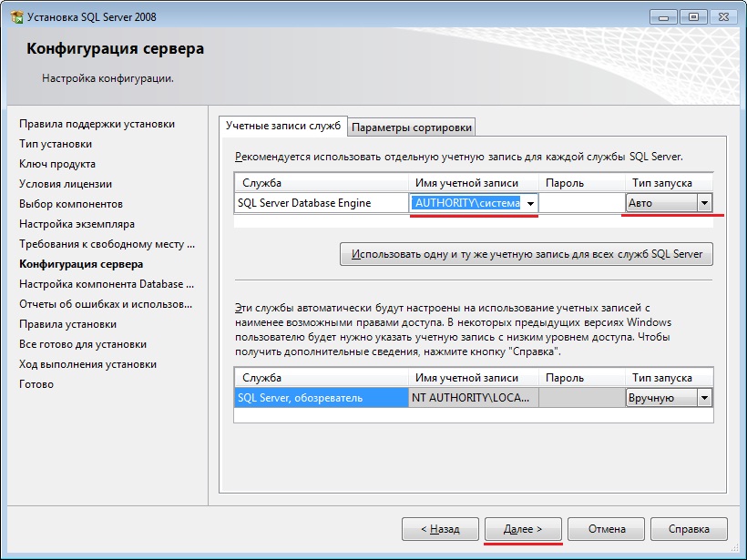Click the bold Конфигурация сервера step
Screen dimensions: 747x560
click(x=81, y=264)
